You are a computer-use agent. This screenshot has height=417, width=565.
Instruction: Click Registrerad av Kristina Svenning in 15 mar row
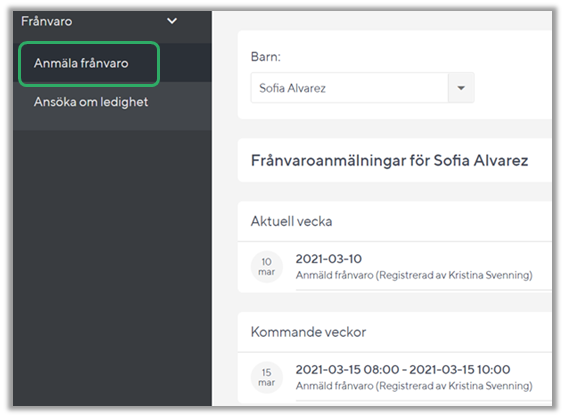click(454, 386)
